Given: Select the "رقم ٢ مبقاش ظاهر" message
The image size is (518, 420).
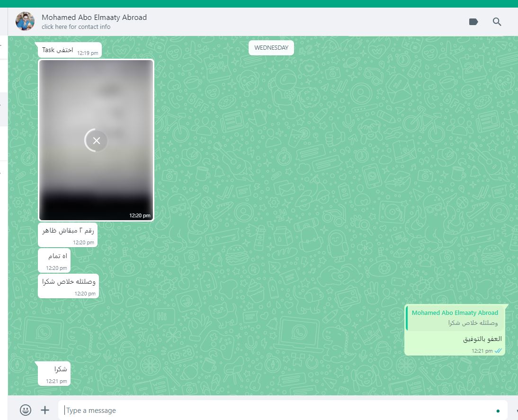Looking at the screenshot, I should pyautogui.click(x=68, y=235).
